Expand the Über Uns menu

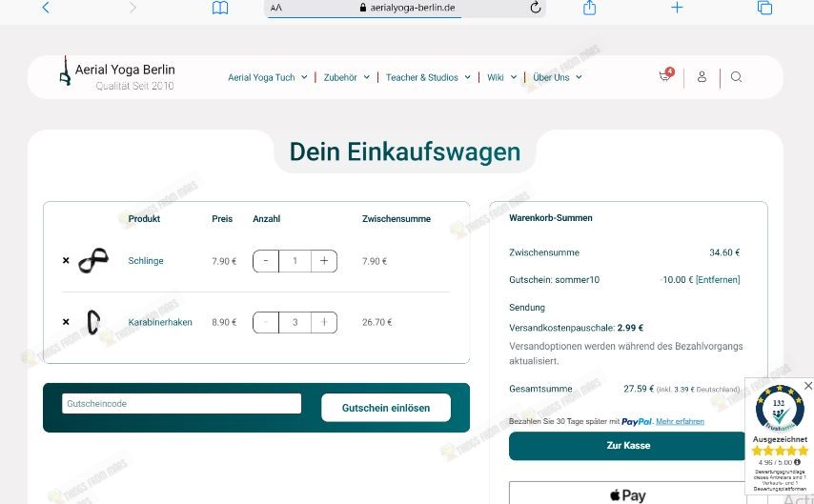coord(557,77)
